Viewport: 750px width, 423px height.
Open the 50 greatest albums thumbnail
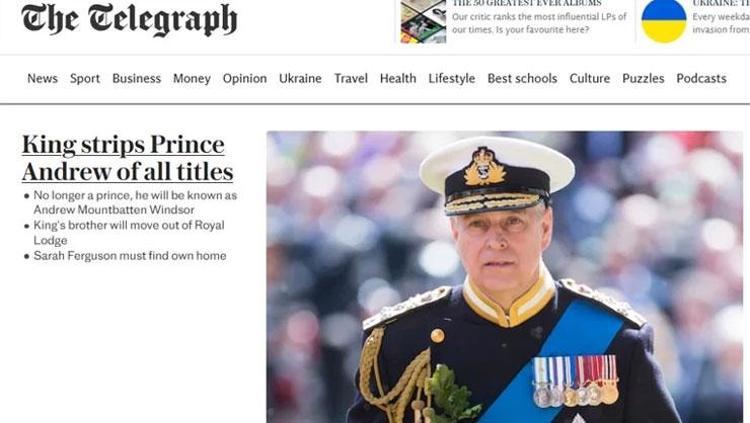pyautogui.click(x=423, y=22)
